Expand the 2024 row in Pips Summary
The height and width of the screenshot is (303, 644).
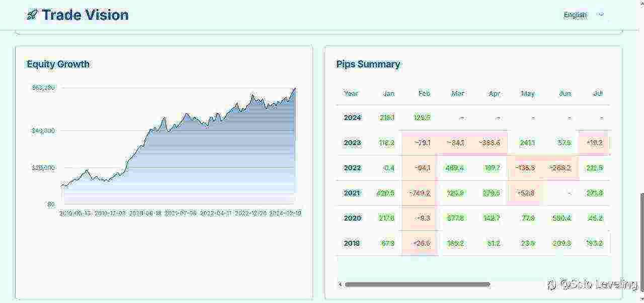[x=351, y=118]
